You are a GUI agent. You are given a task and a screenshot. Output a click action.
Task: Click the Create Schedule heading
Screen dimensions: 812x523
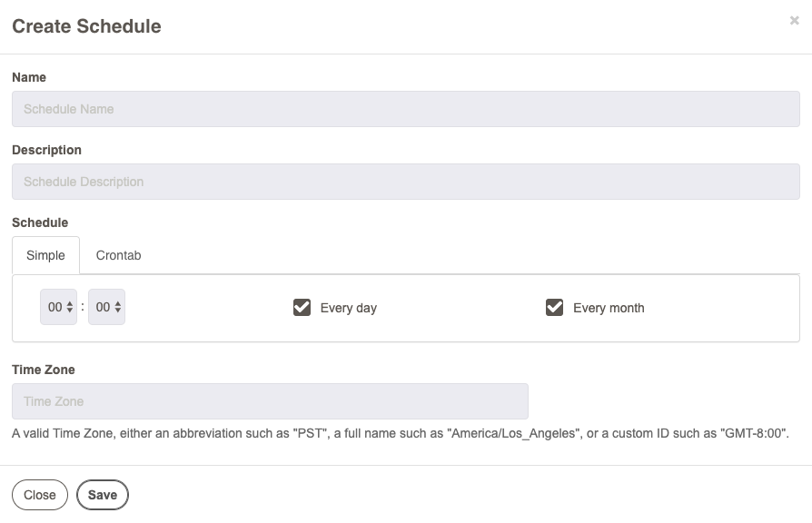[x=86, y=26]
